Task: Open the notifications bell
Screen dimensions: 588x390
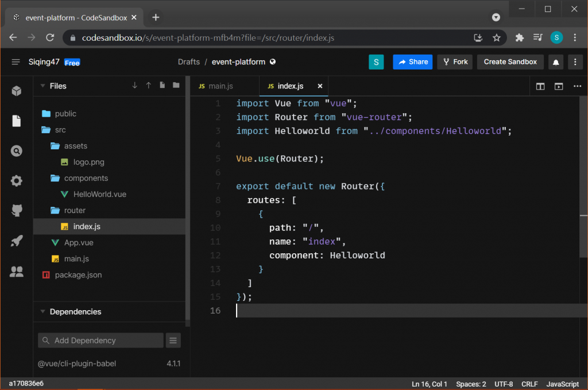Action: pos(556,62)
